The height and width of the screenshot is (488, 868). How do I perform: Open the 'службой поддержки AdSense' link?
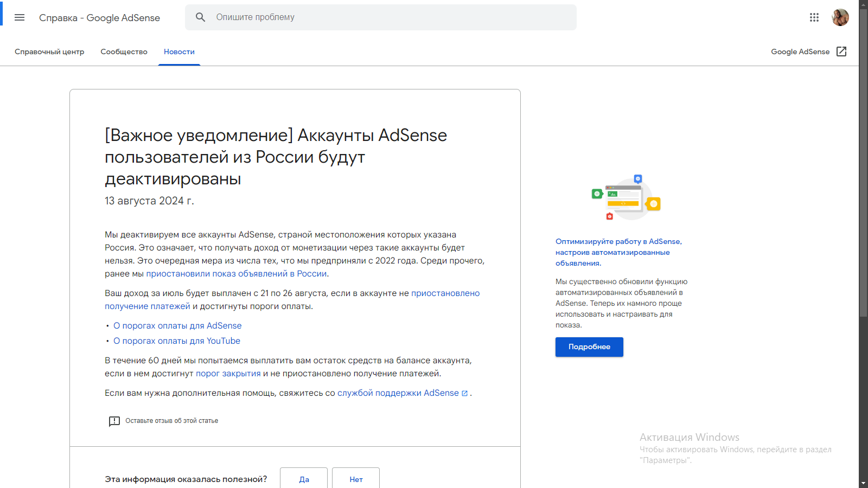tap(403, 393)
